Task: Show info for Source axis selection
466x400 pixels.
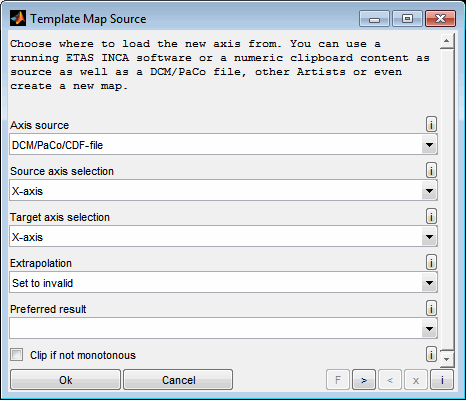Action: [x=431, y=171]
